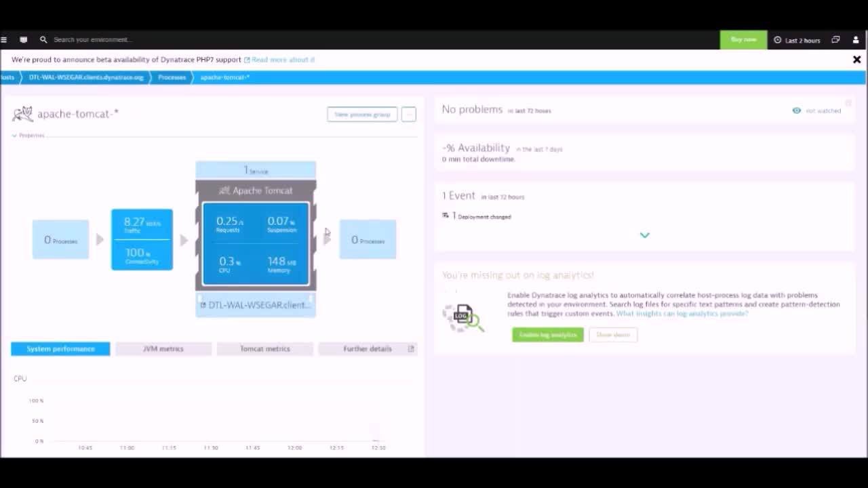Switch to Tomcat metrics tab
Viewport: 868px width, 488px height.
point(264,349)
